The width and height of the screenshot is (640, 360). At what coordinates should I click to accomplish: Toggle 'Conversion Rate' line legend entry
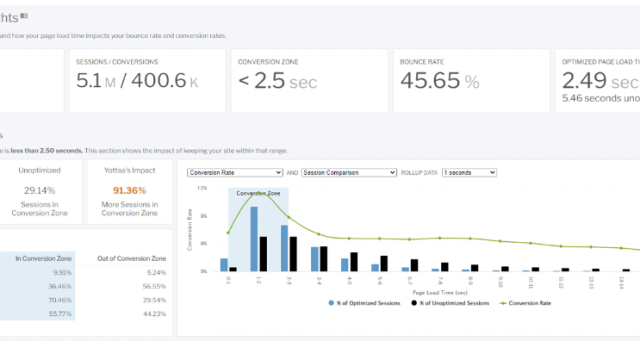526,303
